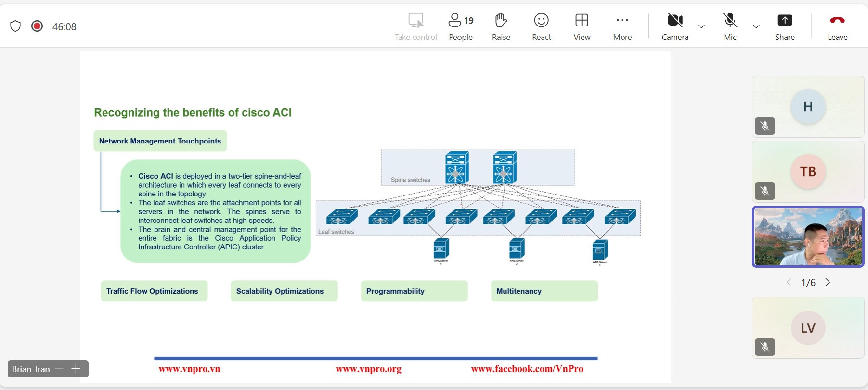Go to next participant page
This screenshot has height=390, width=868.
point(828,282)
